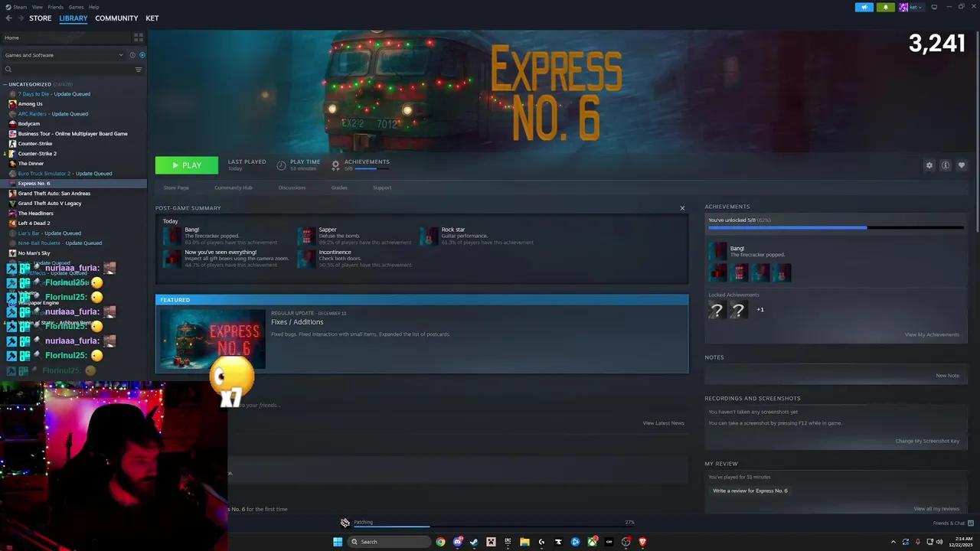Sort library by recent activity clock icon
The height and width of the screenshot is (551, 980).
[132, 55]
